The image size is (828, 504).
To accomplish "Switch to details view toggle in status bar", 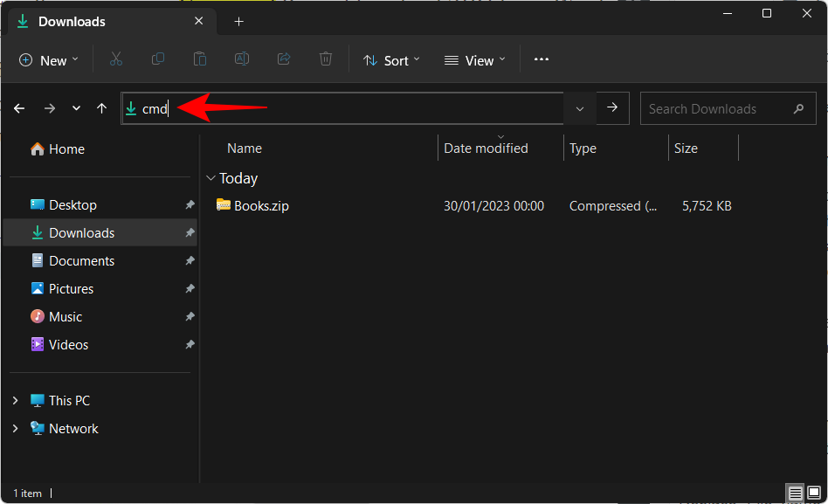I will [x=796, y=494].
